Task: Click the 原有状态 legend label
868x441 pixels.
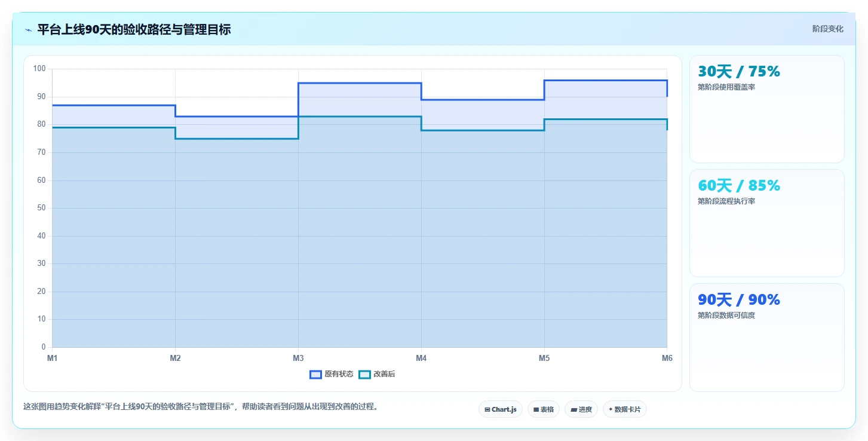Action: 339,374
